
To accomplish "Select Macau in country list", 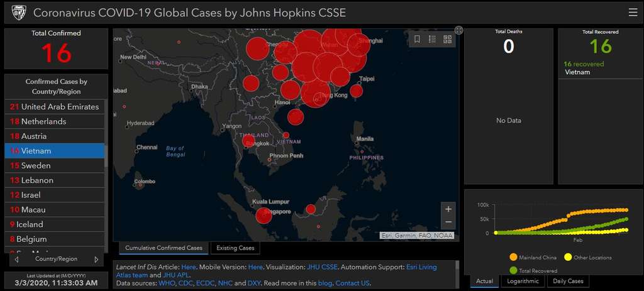I will click(x=54, y=210).
